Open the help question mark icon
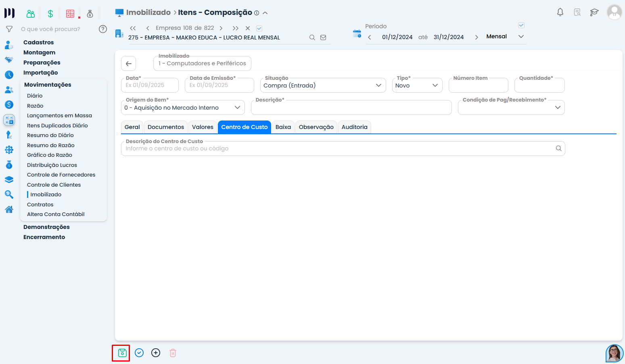Image resolution: width=625 pixels, height=364 pixels. click(103, 29)
